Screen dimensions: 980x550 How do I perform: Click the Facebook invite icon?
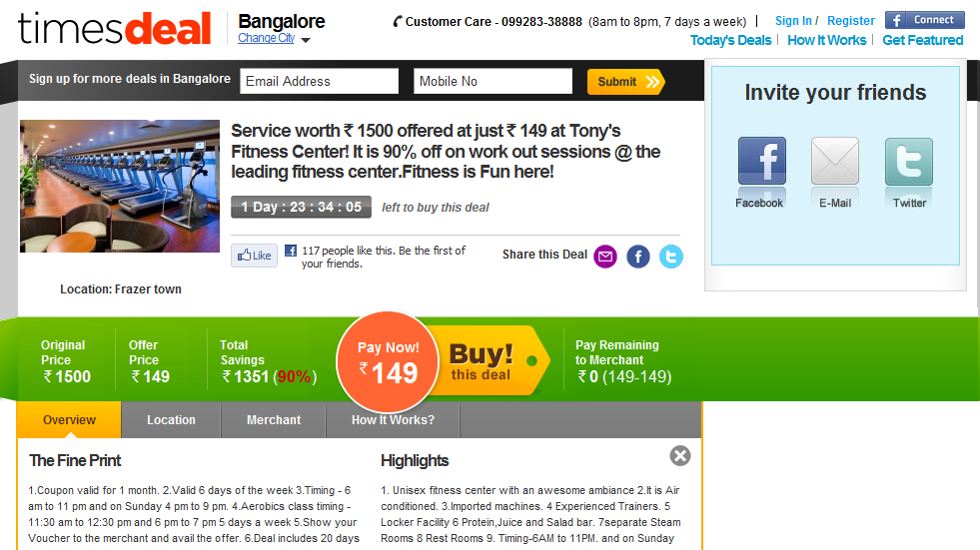pos(761,161)
